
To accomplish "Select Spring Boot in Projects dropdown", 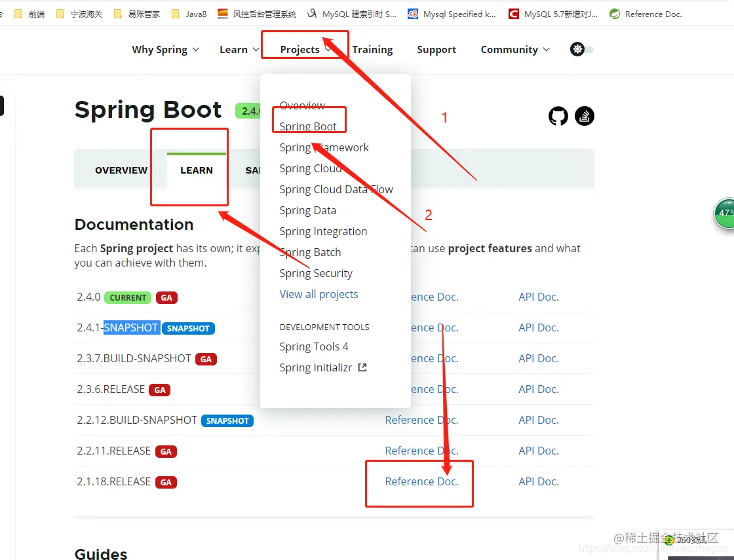I will pyautogui.click(x=308, y=126).
